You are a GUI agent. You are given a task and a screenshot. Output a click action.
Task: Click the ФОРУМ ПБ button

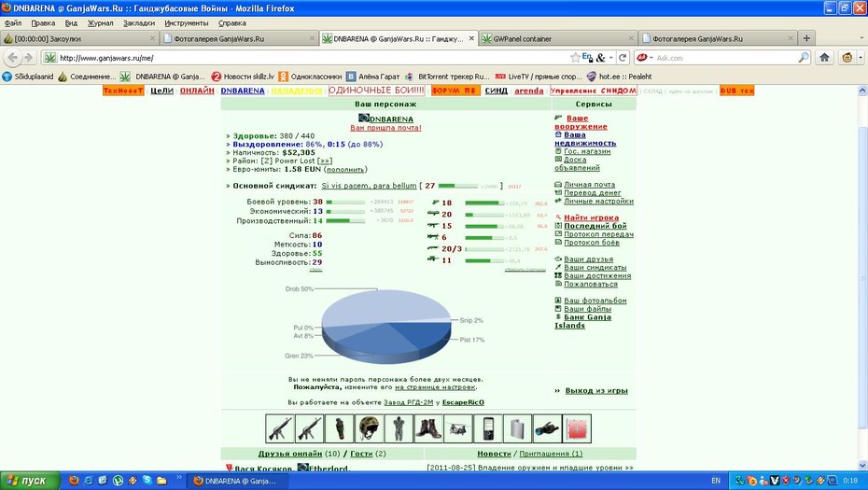pos(455,91)
